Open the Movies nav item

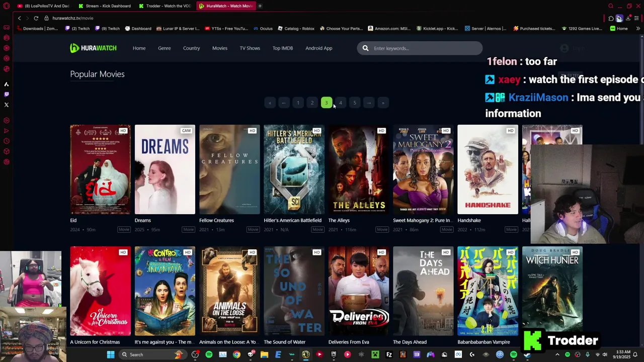[220, 48]
